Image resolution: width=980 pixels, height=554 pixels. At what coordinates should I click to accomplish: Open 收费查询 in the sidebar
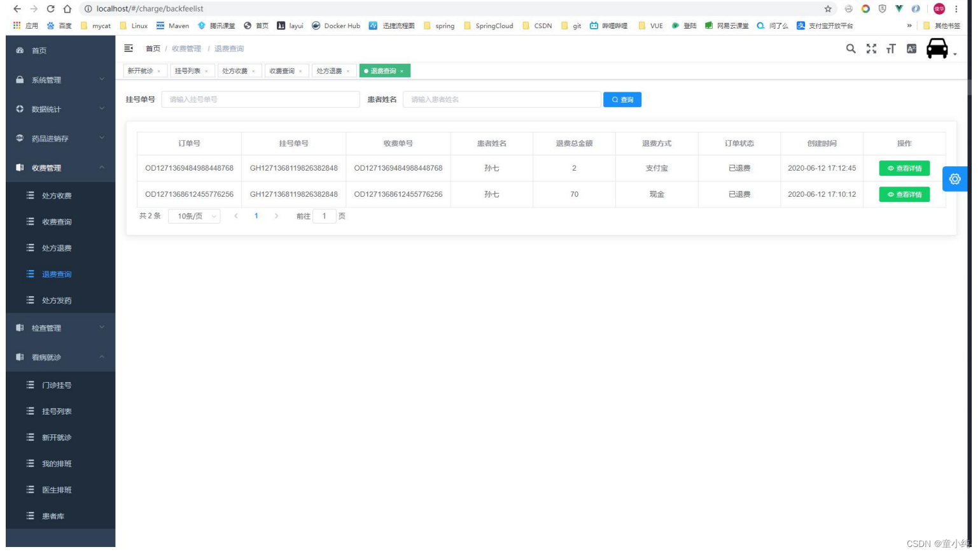tap(60, 222)
